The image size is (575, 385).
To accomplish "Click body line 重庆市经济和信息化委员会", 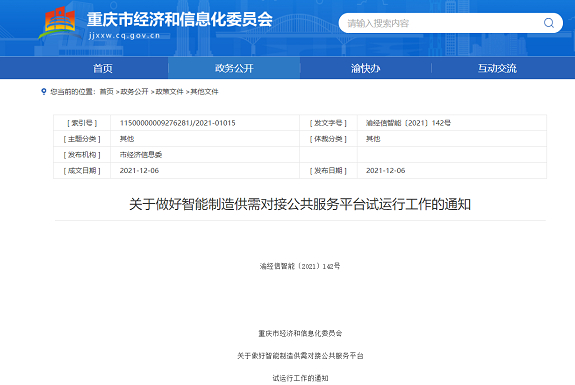I will 300,333.
